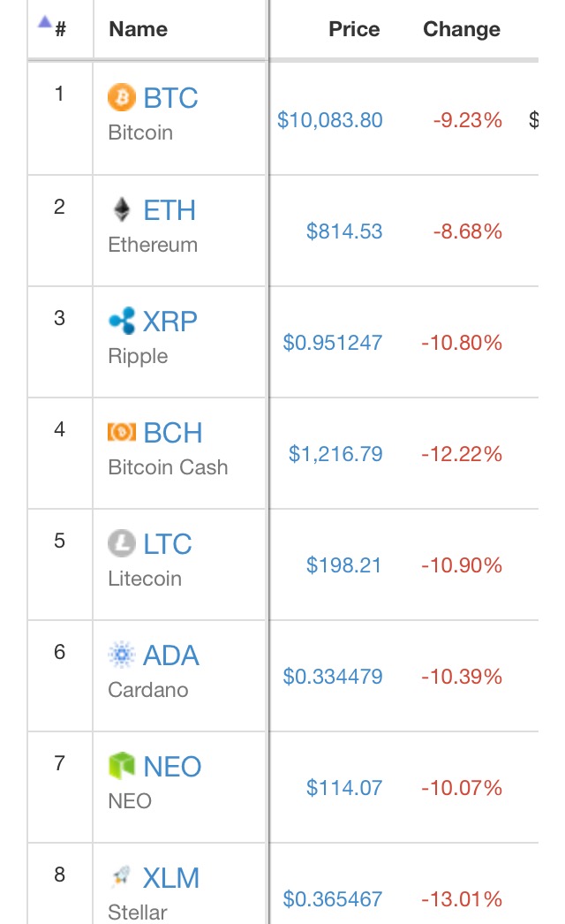The image size is (565, 924).
Task: Click the Ripple logo icon
Action: tap(122, 321)
